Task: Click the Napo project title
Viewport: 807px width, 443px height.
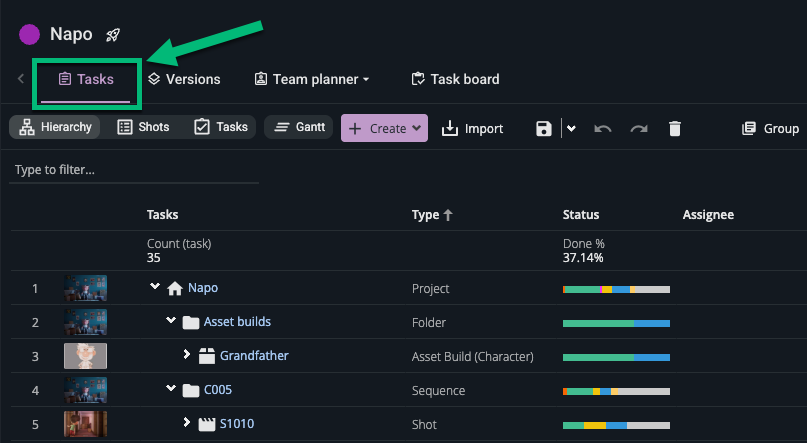Action: [71, 34]
